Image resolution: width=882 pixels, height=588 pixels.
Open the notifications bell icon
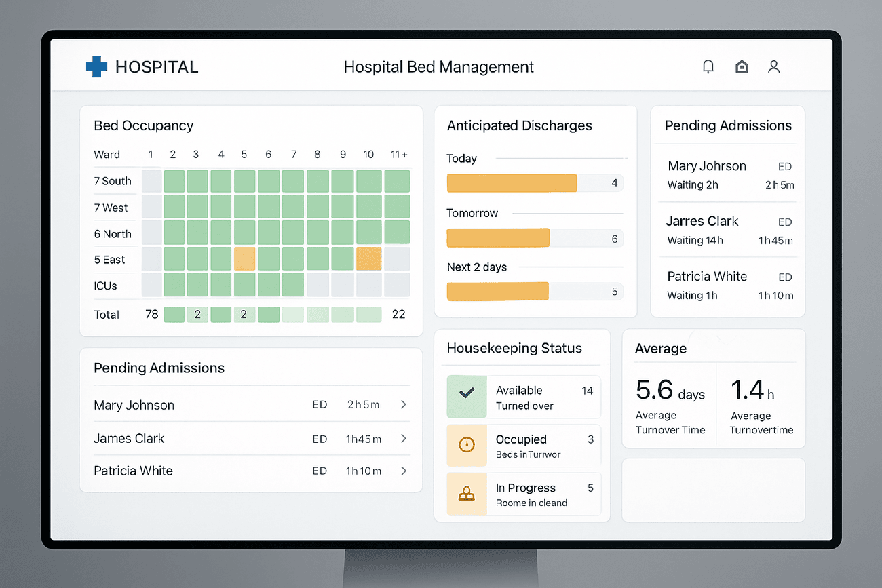coord(708,66)
